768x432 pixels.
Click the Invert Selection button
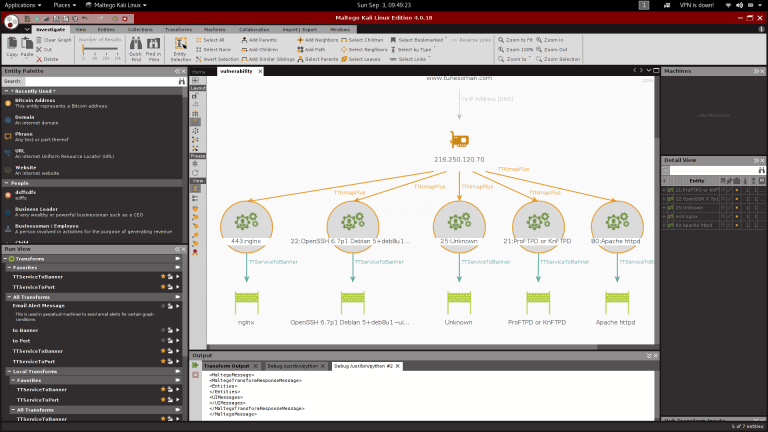217,59
